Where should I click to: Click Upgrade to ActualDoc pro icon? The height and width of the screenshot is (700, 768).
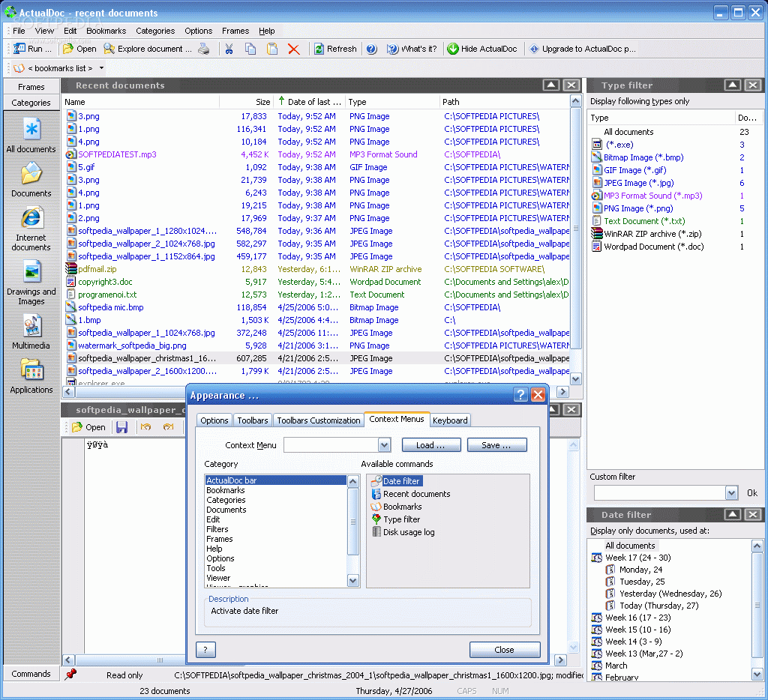pos(534,49)
